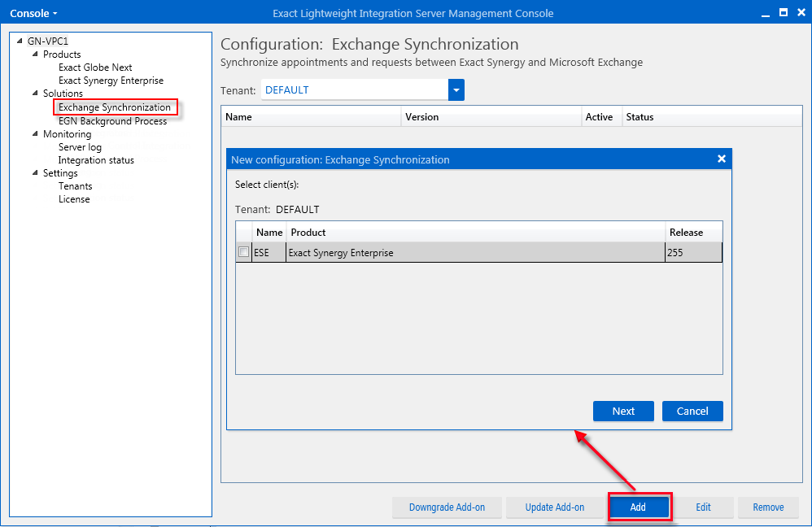The height and width of the screenshot is (527, 812).
Task: Open EGN Background Process solution
Action: (112, 121)
